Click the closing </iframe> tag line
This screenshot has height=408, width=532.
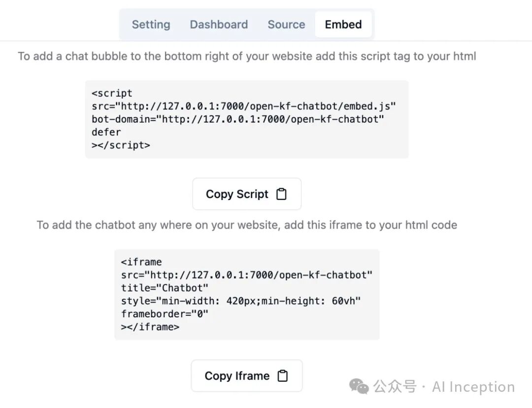click(x=150, y=327)
